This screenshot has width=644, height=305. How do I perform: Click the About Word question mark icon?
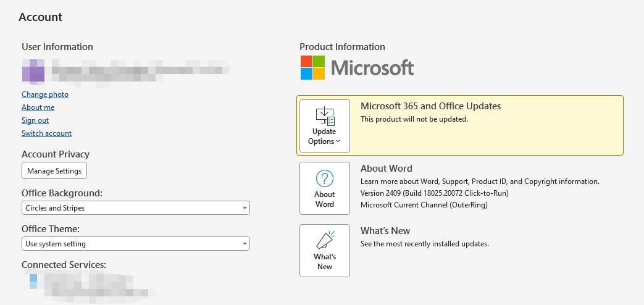pyautogui.click(x=324, y=179)
